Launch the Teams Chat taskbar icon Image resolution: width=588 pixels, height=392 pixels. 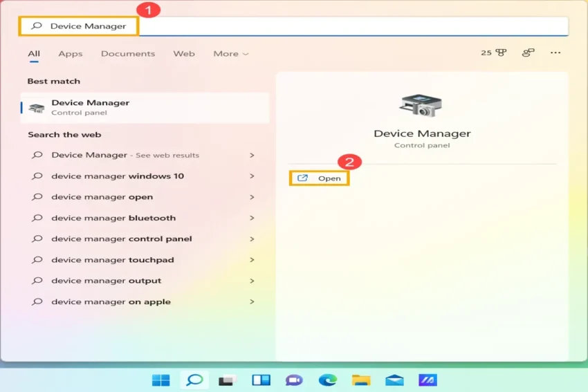coord(294,380)
